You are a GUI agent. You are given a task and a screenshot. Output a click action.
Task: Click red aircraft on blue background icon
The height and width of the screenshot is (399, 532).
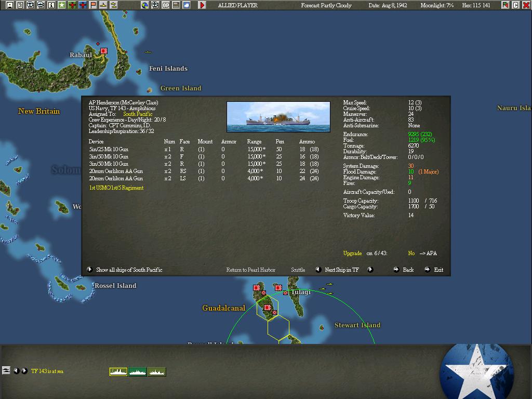click(x=83, y=5)
